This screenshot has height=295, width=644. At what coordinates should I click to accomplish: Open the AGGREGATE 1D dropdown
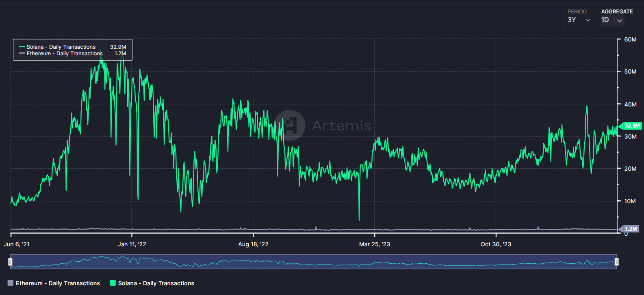coord(612,20)
